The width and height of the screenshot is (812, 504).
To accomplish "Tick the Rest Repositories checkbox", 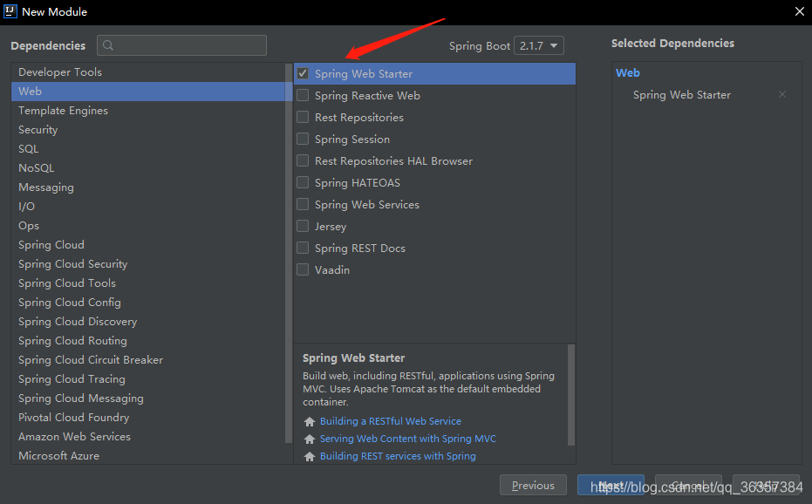I will [303, 117].
